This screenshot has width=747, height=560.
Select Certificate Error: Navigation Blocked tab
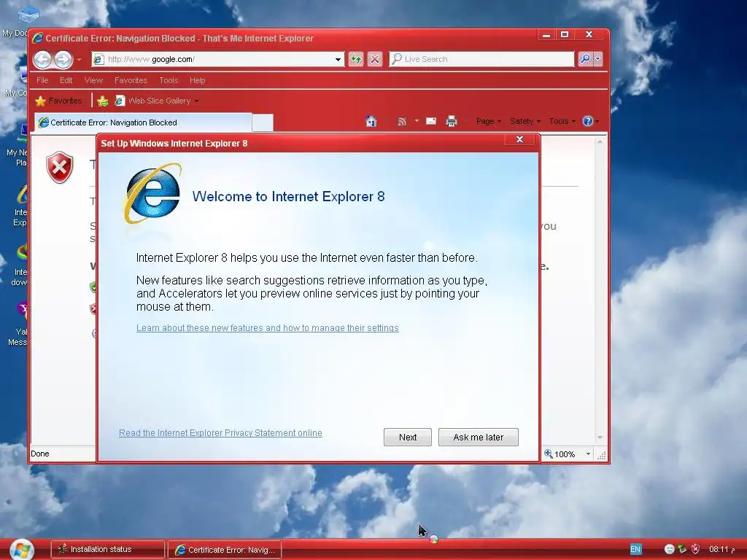(x=143, y=122)
